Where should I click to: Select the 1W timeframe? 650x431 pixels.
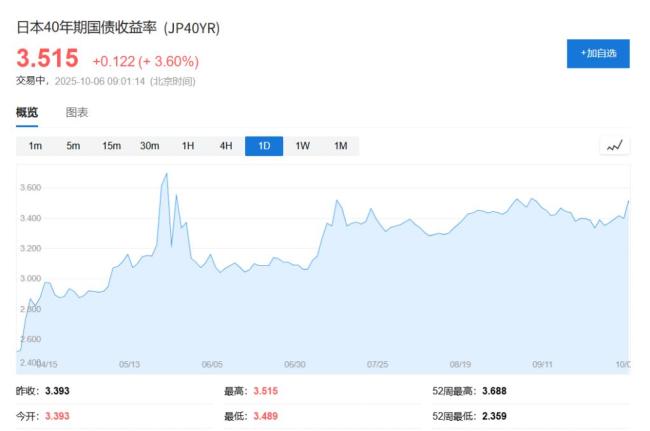(x=303, y=146)
